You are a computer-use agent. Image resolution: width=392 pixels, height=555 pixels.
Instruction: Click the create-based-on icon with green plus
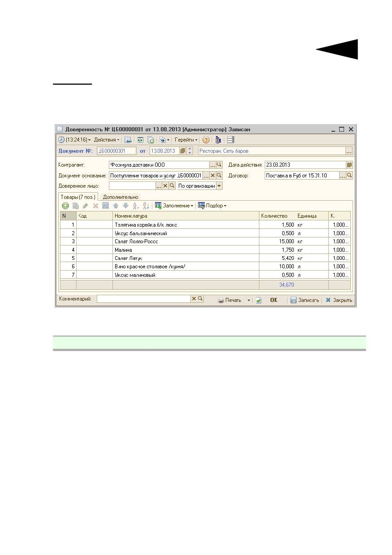pyautogui.click(x=151, y=140)
